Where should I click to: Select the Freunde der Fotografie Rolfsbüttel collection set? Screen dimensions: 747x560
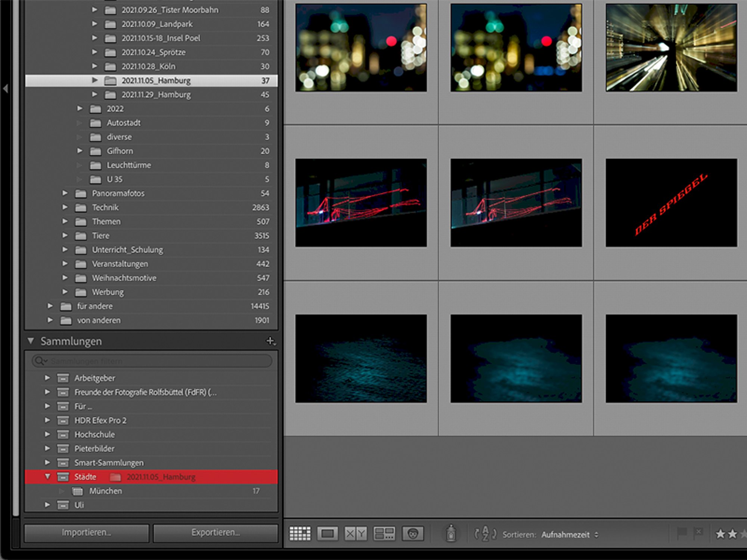[151, 392]
